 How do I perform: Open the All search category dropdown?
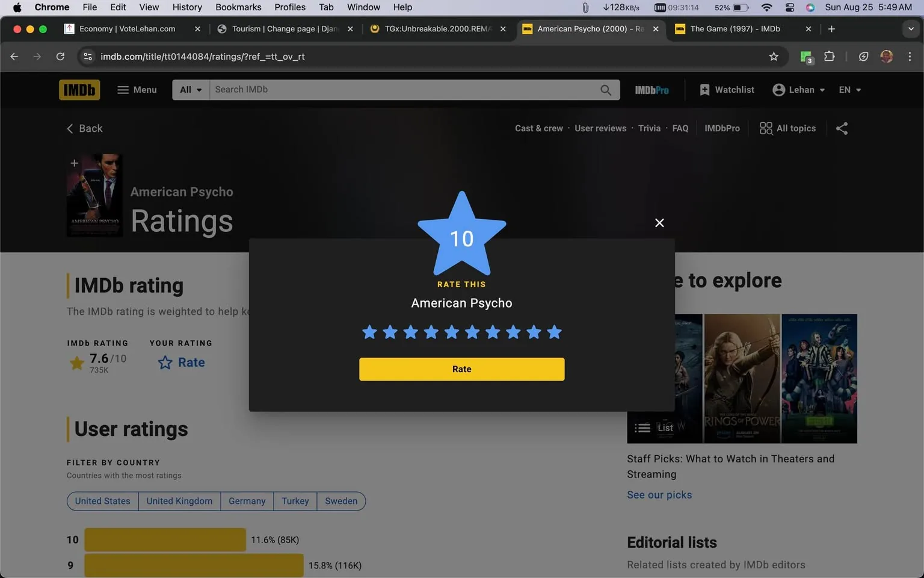tap(190, 89)
